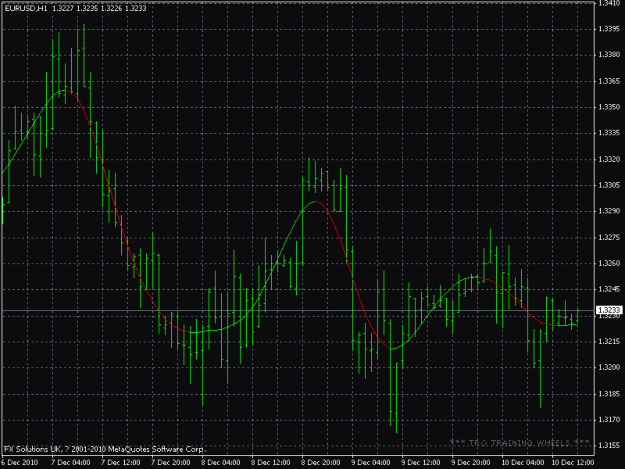Click the 7 Dec 12:00 time axis label

tap(120, 462)
